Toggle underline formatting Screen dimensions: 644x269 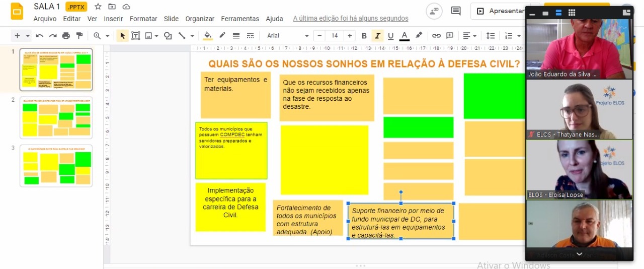pyautogui.click(x=390, y=36)
